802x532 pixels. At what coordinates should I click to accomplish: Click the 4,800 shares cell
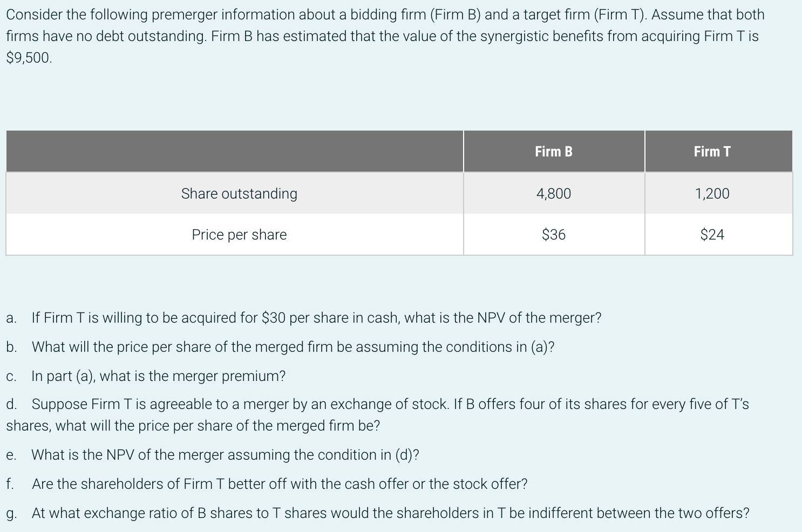[x=554, y=193]
